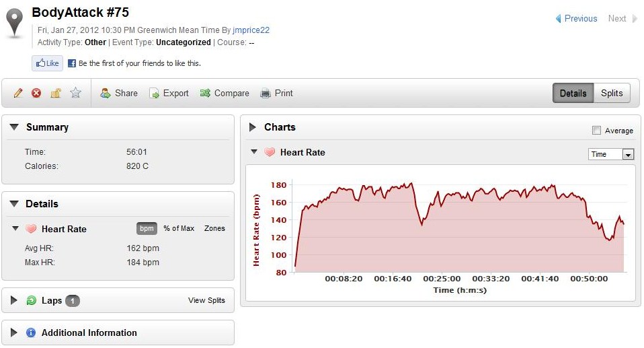Click the Compare activities icon
644x348 pixels.
click(x=205, y=94)
